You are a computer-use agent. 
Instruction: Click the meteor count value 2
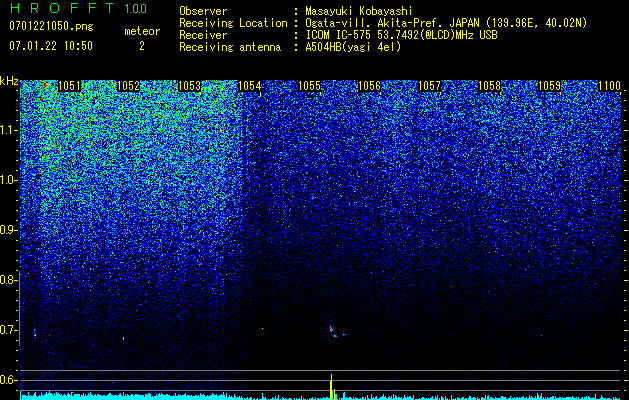point(142,46)
